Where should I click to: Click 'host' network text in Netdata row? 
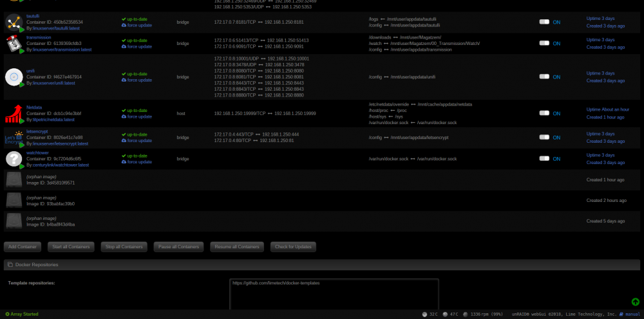[181, 113]
